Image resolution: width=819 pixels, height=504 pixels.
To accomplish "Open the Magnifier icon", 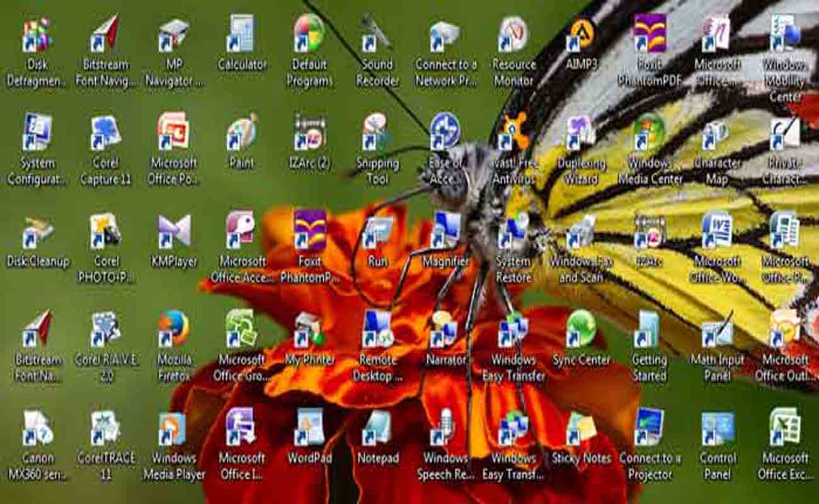I will click(x=445, y=231).
